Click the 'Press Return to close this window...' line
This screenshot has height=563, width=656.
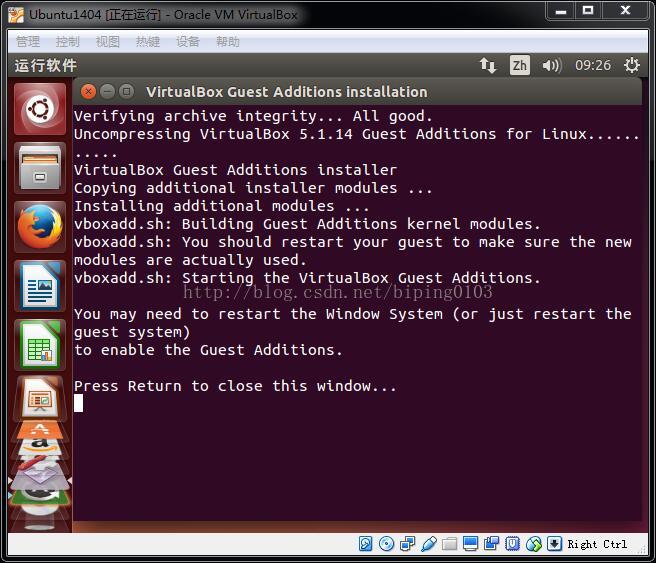click(x=235, y=386)
